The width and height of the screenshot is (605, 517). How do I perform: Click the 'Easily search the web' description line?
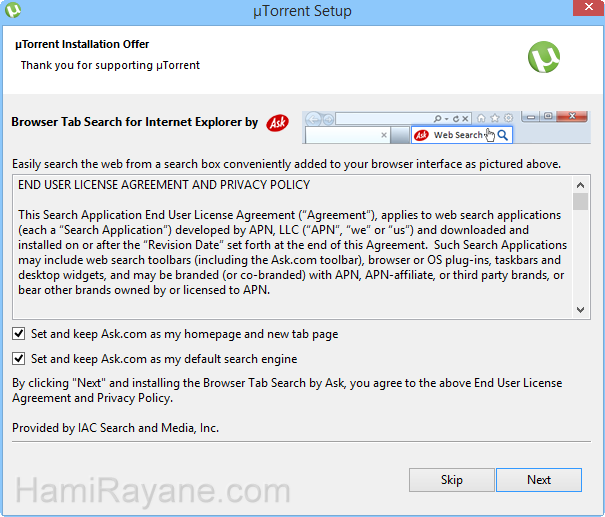pyautogui.click(x=286, y=164)
